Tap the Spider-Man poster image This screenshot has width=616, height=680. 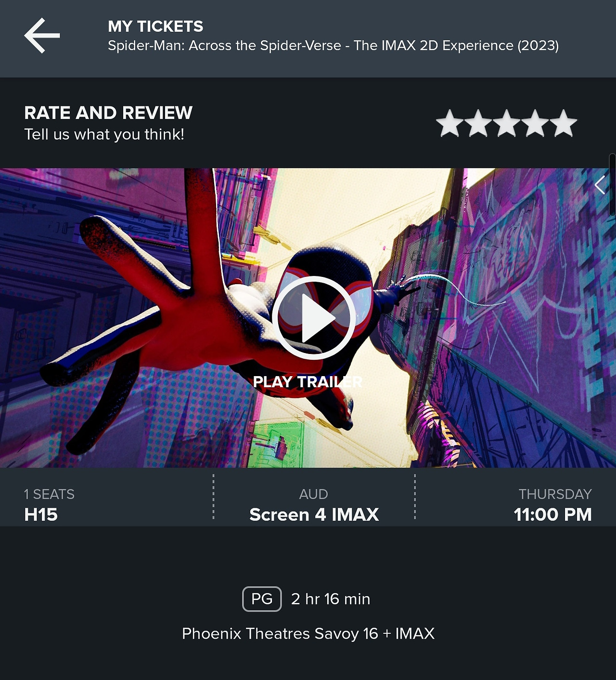(x=308, y=318)
